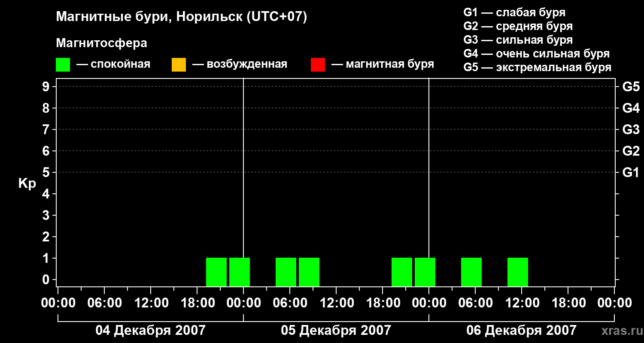Click the '— спокойная' legend label

click(113, 65)
